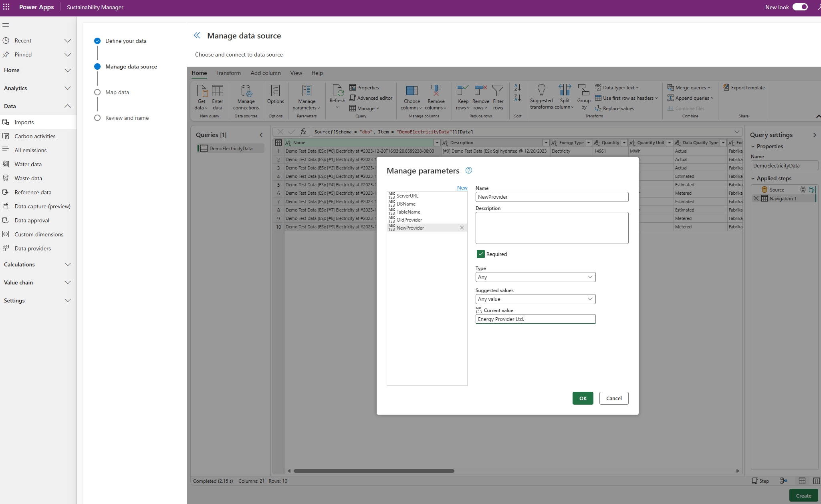Viewport: 821px width, 504px height.
Task: Uncheck the Required checkbox
Action: click(481, 254)
